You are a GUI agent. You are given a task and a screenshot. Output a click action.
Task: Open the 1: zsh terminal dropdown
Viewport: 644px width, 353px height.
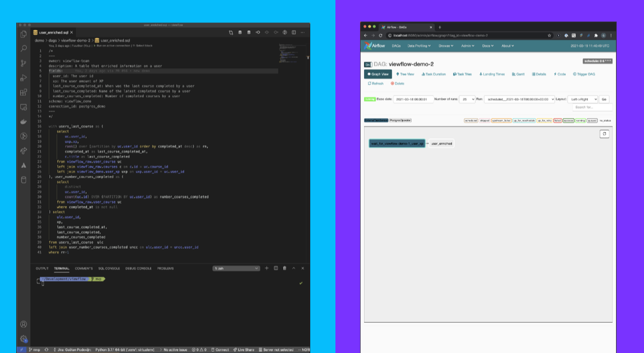click(x=235, y=268)
